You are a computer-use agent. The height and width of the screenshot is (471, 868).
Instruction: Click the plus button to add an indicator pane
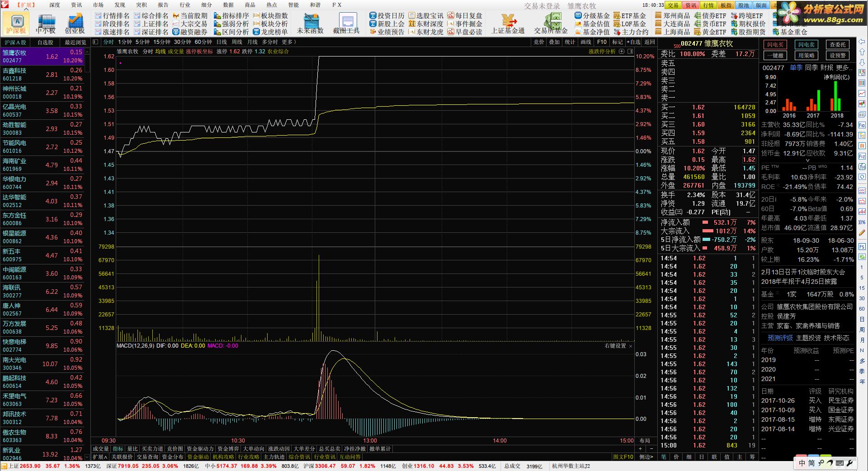point(640,449)
